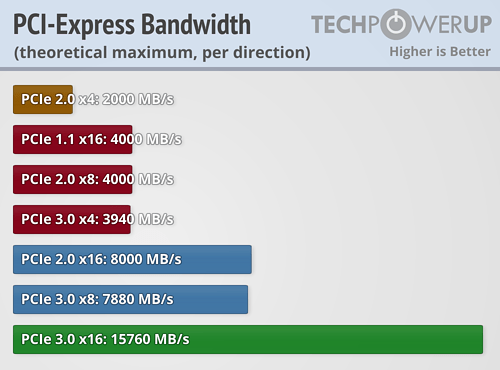Click the 2000 MB/s value label
Image resolution: width=500 pixels, height=370 pixels.
point(138,99)
